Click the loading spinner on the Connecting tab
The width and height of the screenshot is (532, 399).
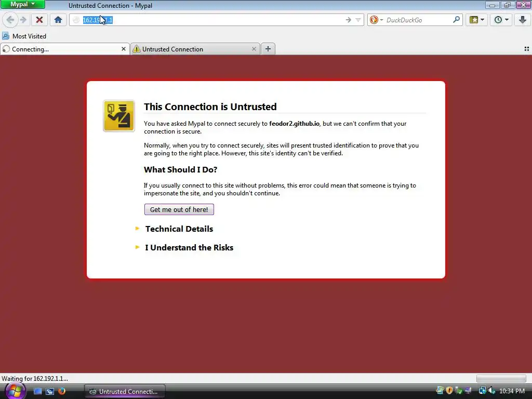[6, 49]
